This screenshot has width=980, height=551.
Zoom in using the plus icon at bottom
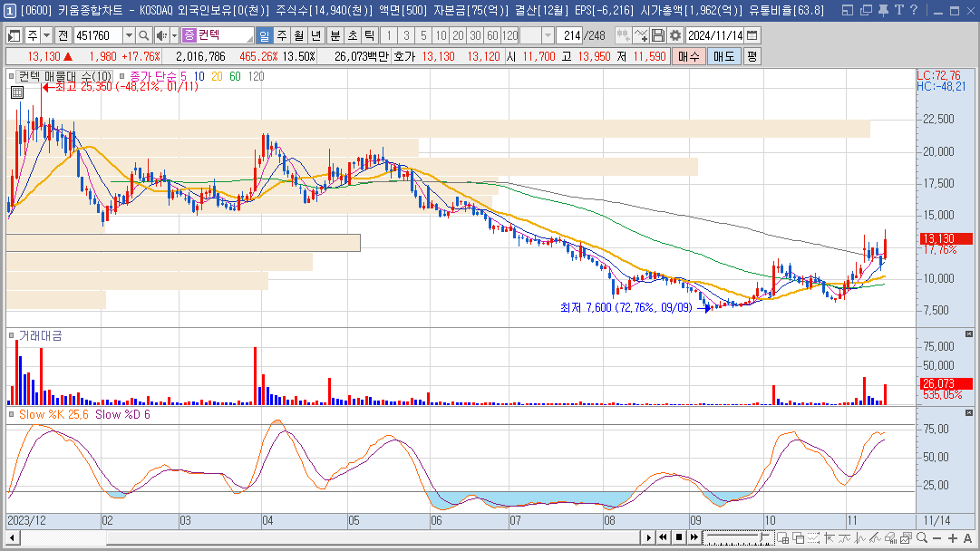(953, 538)
